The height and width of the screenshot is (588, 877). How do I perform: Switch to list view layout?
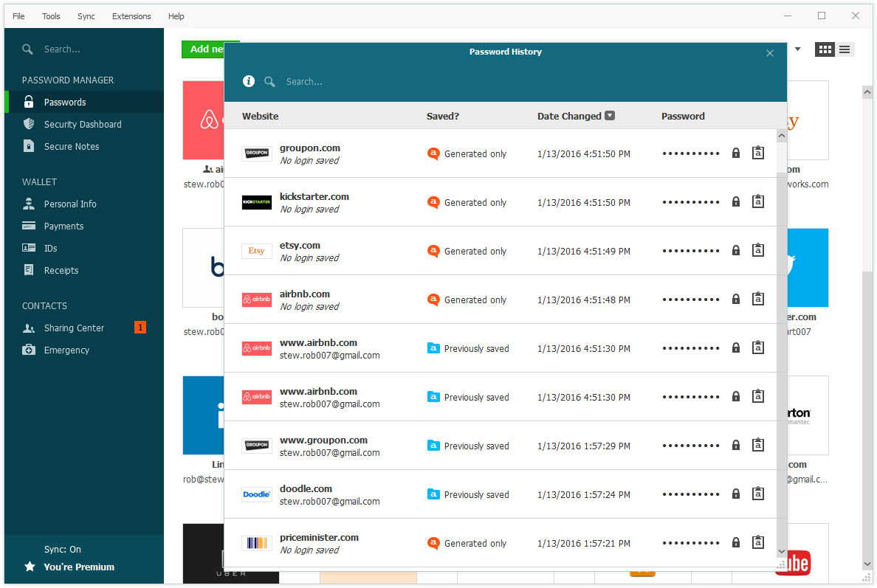click(845, 49)
